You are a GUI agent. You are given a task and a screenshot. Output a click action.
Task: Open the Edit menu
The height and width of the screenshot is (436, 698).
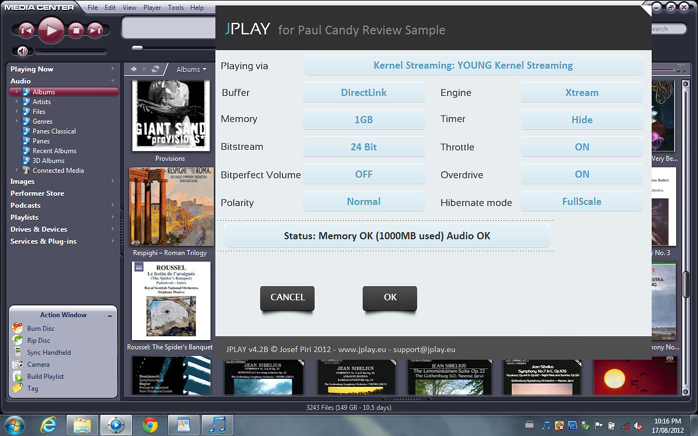(110, 8)
